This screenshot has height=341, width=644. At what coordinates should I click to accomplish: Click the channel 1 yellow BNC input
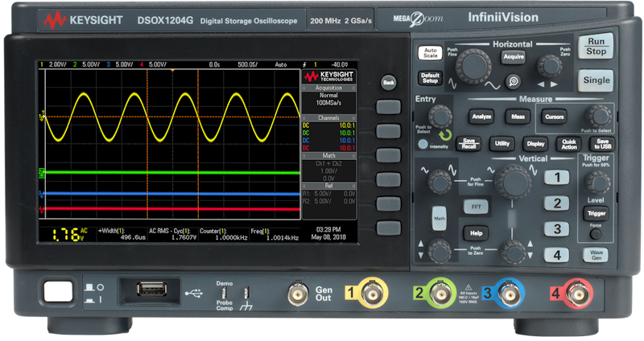coord(372,294)
